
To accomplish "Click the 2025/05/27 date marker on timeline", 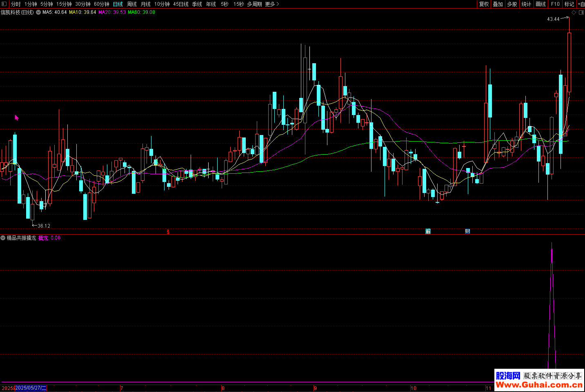I will tap(31, 388).
